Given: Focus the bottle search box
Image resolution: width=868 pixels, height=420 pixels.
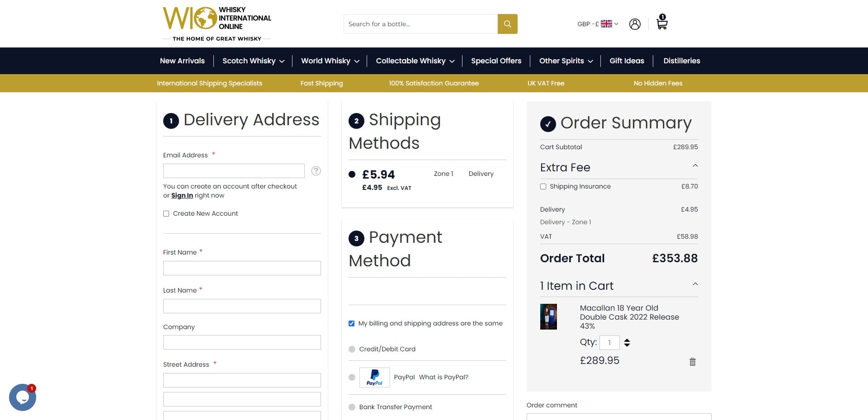Looking at the screenshot, I should pyautogui.click(x=420, y=24).
